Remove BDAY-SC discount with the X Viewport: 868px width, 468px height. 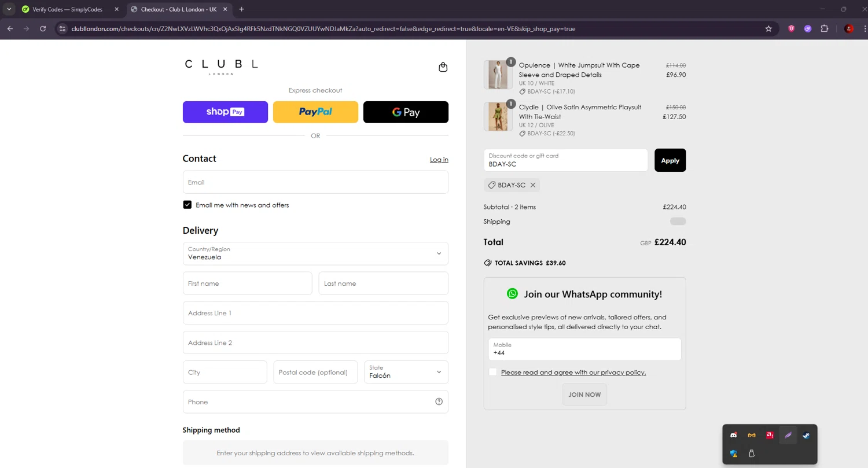[x=533, y=185]
